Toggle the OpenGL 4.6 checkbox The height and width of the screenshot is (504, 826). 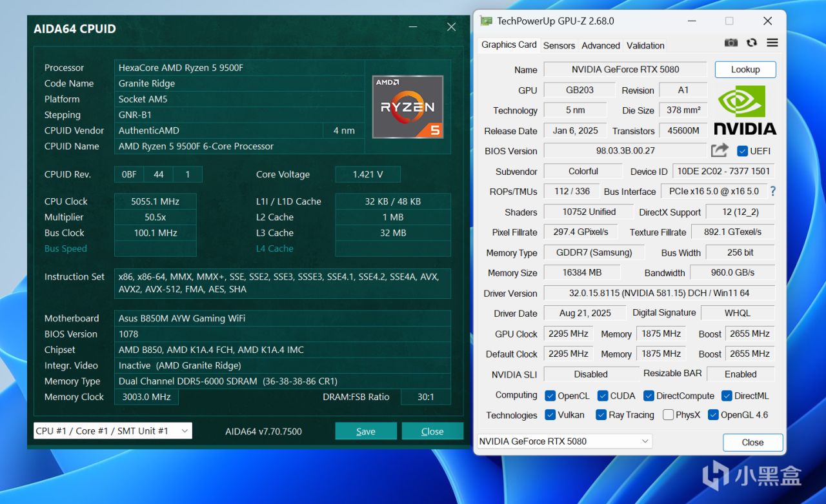[x=713, y=415]
